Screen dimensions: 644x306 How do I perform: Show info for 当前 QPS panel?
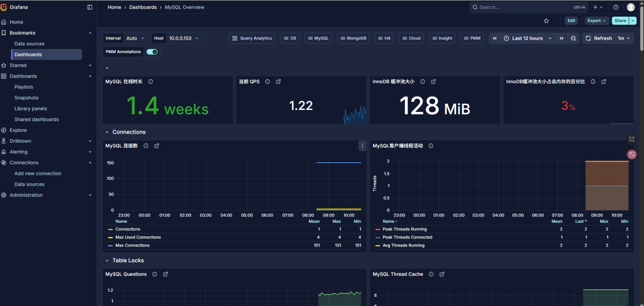click(267, 82)
